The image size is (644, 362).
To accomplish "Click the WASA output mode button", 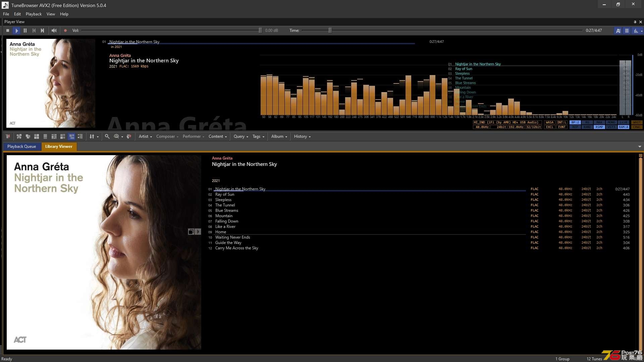I will pyautogui.click(x=549, y=122).
